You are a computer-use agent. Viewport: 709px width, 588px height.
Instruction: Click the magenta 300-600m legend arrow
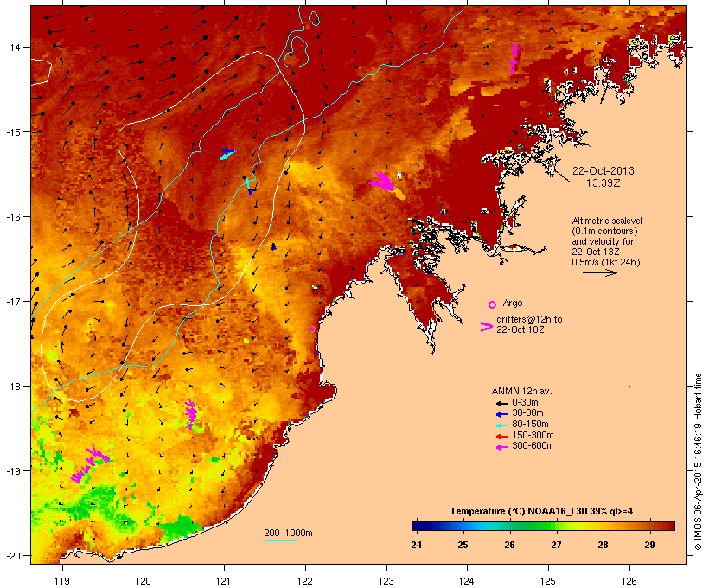tap(501, 447)
